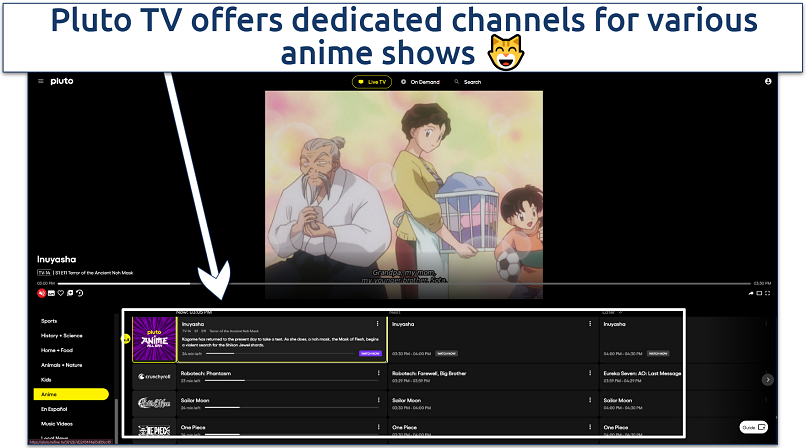Viewport: 806px width, 448px height.
Task: Click the video progress bar
Action: pos(400,283)
